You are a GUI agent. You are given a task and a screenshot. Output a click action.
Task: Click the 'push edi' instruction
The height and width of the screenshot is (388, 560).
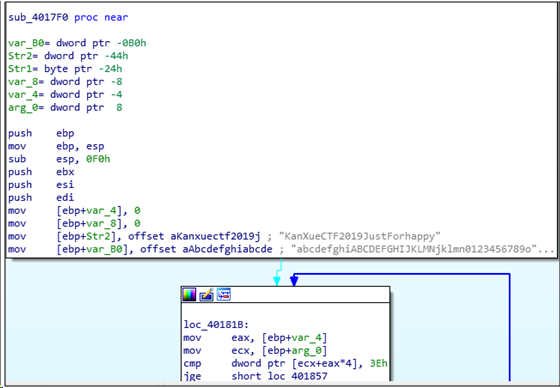coord(41,198)
